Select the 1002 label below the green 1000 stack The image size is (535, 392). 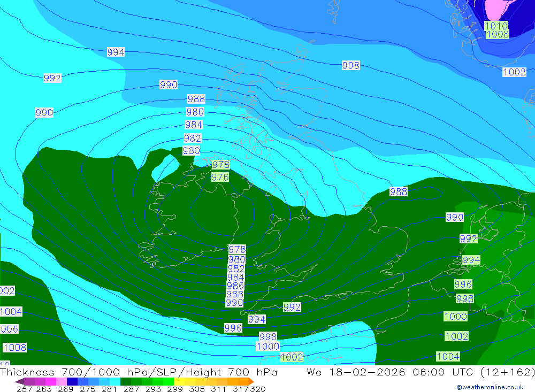pos(456,336)
